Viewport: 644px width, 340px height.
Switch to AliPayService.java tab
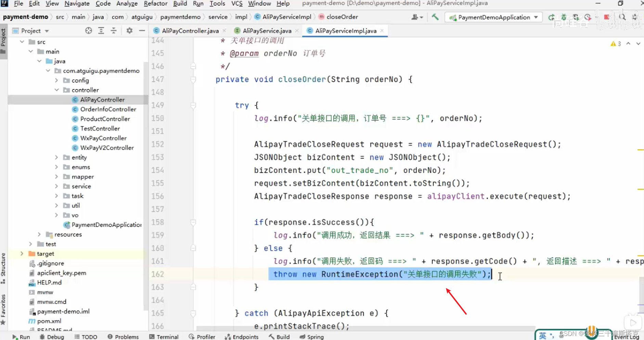click(x=267, y=30)
